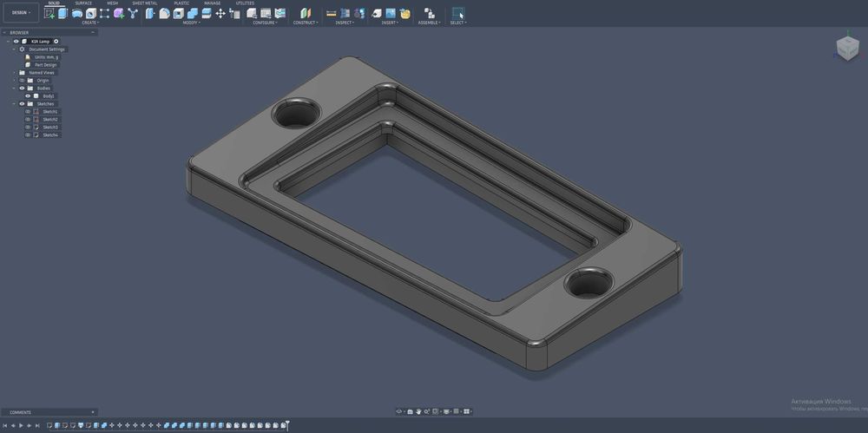The width and height of the screenshot is (868, 433).
Task: Select the Combine tool icon
Action: 192,13
